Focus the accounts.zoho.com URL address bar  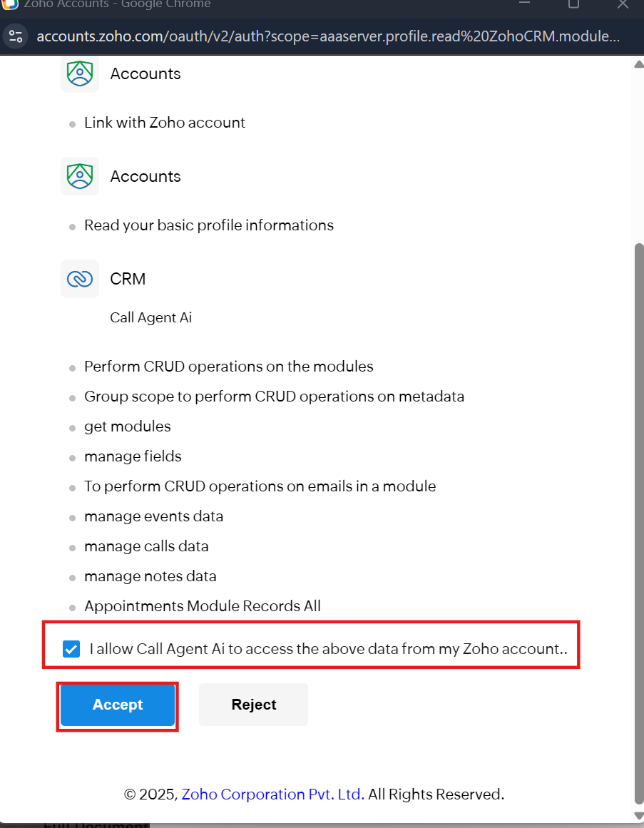click(328, 36)
